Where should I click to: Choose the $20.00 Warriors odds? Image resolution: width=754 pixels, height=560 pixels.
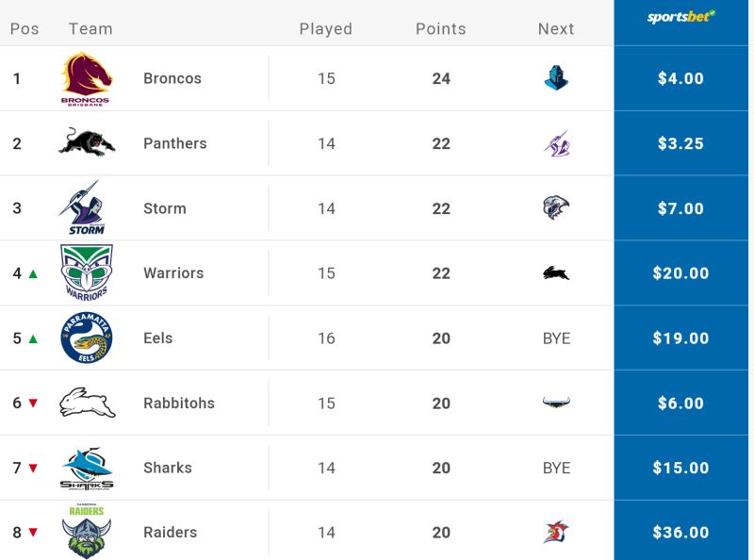[x=680, y=273]
